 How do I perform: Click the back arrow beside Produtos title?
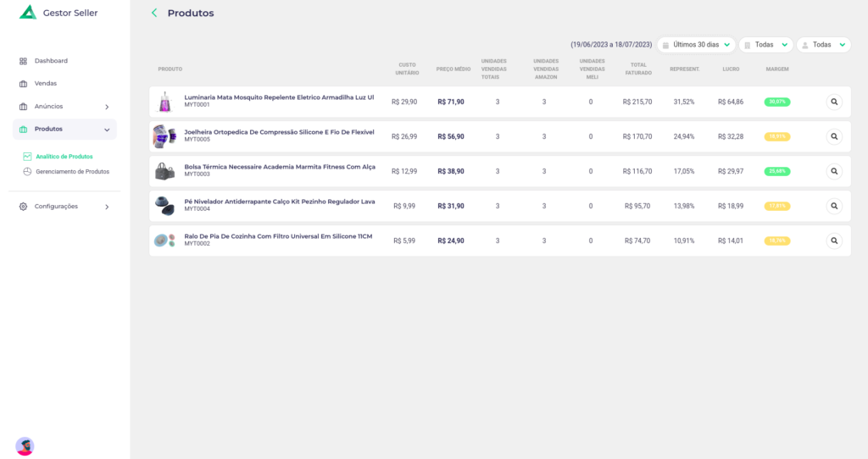tap(153, 13)
